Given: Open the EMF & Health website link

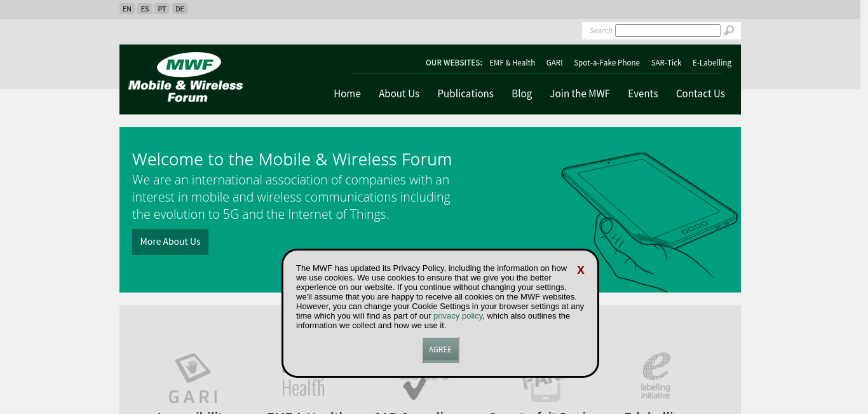Looking at the screenshot, I should (x=512, y=63).
